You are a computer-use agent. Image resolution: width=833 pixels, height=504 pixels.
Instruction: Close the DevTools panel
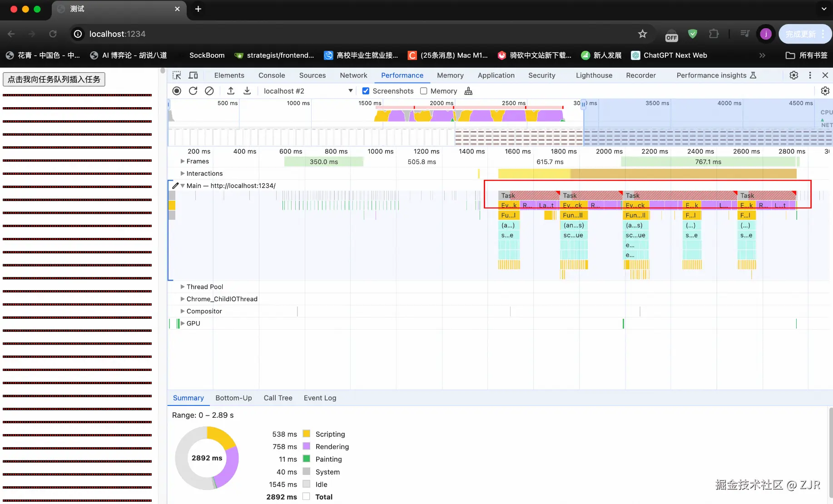pos(825,75)
